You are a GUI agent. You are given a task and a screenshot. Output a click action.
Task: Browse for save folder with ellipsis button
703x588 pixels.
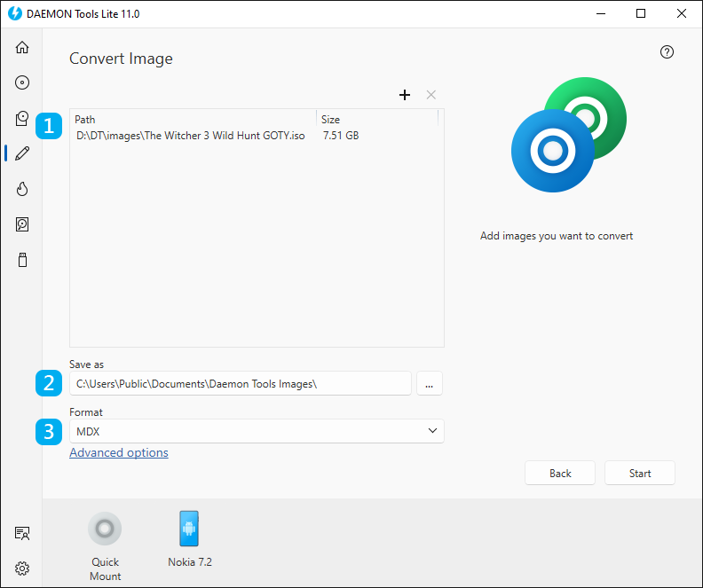tap(429, 383)
